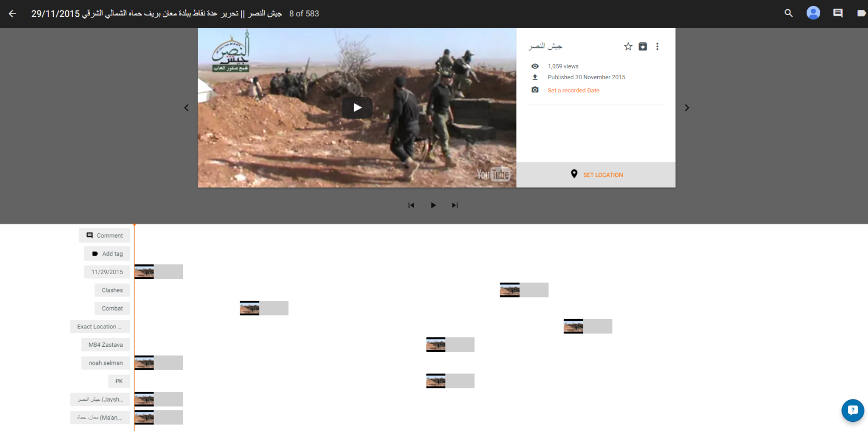Screen dimensions: 868x431
Task: Open the three-dot more options menu
Action: pyautogui.click(x=657, y=47)
